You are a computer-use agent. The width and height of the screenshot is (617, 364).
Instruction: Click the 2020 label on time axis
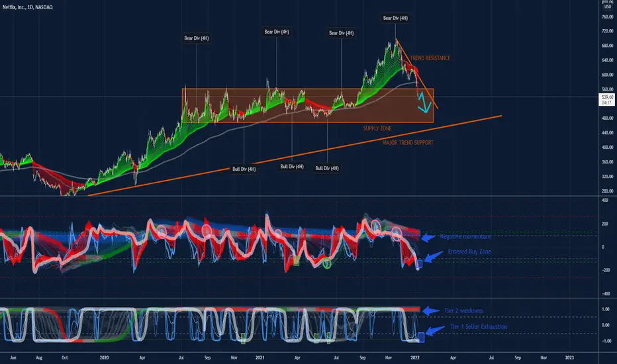coord(104,357)
